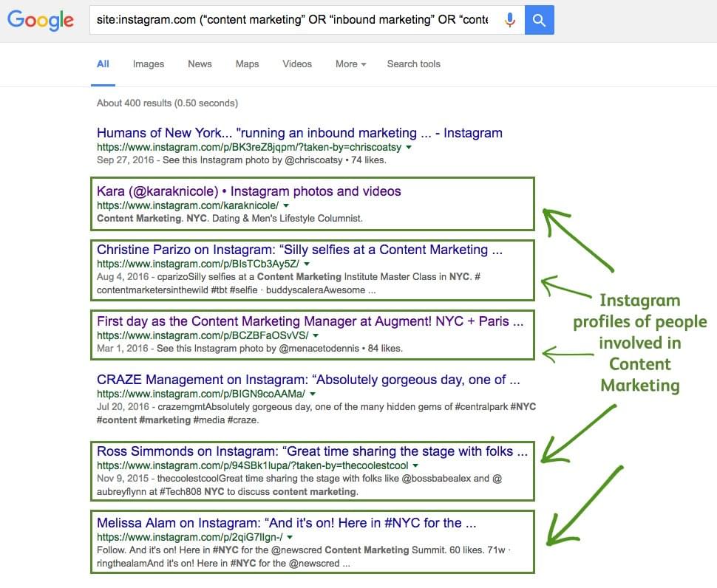Open dropdown arrow beside BCZBFaOSvVS URL

[316, 335]
